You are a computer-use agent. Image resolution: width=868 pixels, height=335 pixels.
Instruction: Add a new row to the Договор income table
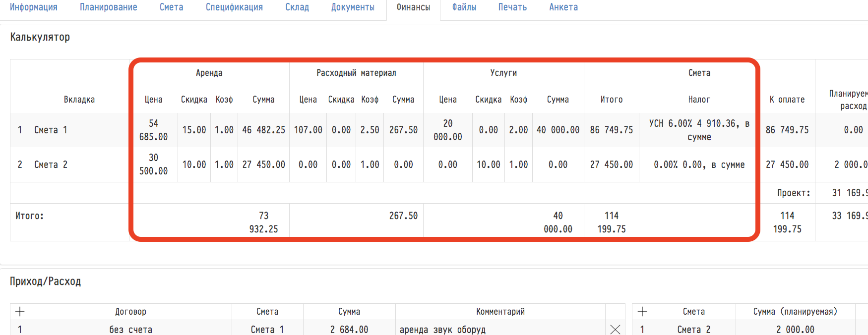20,312
